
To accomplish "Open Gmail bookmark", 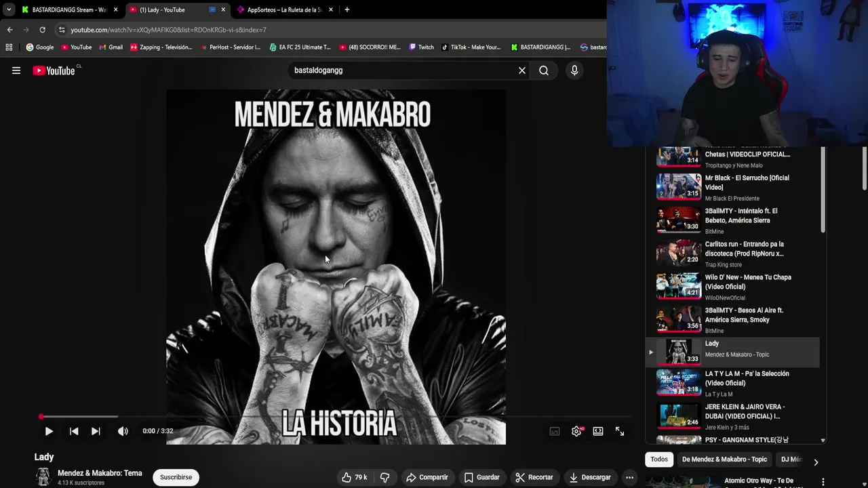I will coord(111,47).
